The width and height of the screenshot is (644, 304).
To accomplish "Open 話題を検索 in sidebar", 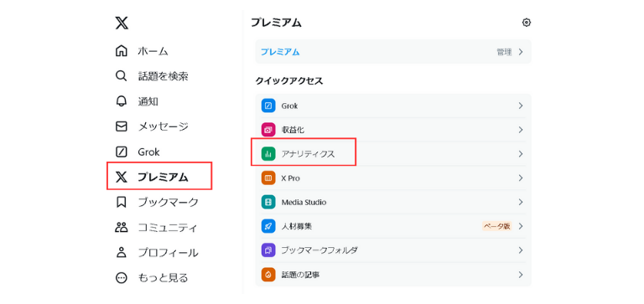I will [163, 76].
